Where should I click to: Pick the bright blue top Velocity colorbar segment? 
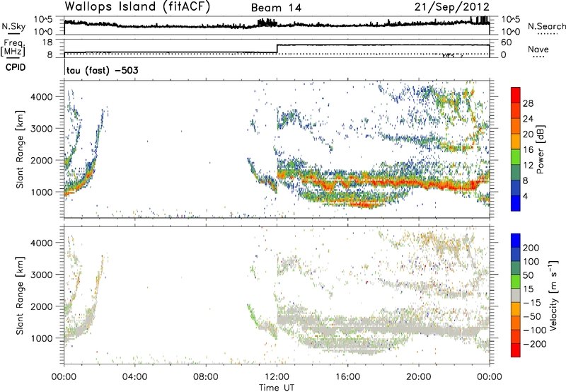tap(516, 241)
